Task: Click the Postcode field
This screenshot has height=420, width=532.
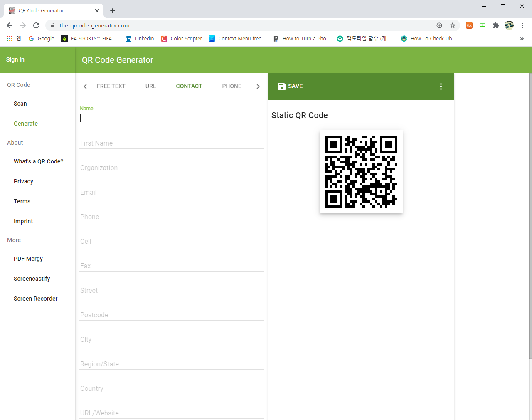Action: 172,315
